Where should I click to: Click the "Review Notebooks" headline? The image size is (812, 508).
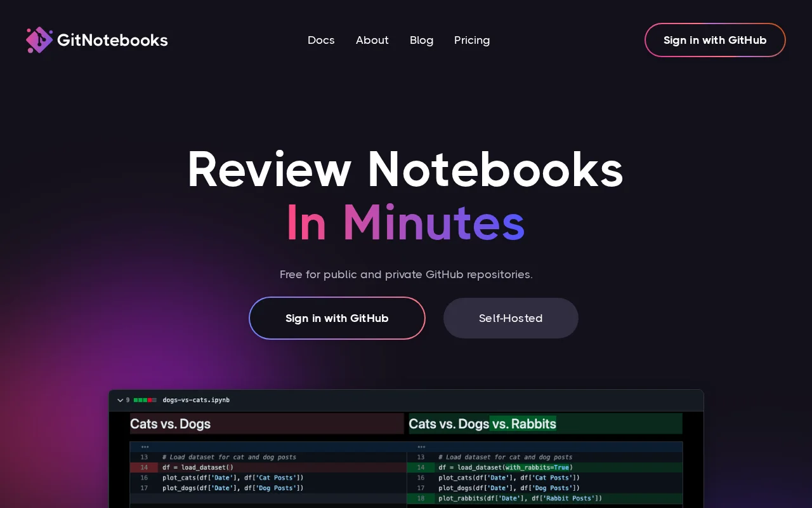[405, 170]
